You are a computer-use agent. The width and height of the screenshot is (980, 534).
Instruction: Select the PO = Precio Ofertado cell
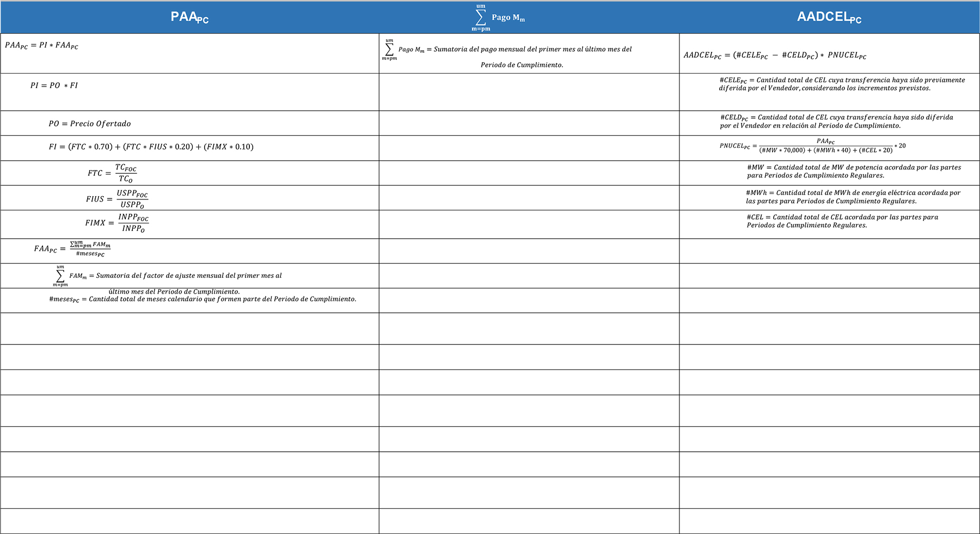point(90,124)
